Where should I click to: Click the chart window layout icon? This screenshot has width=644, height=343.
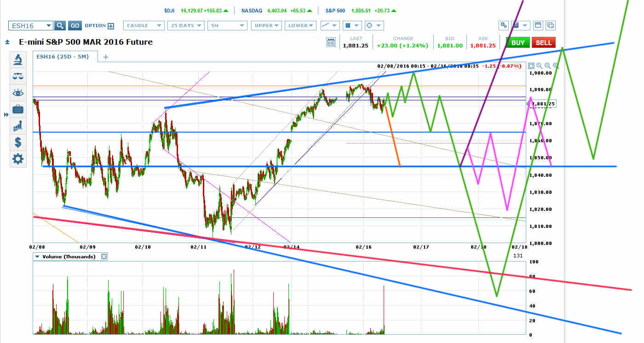(538, 25)
